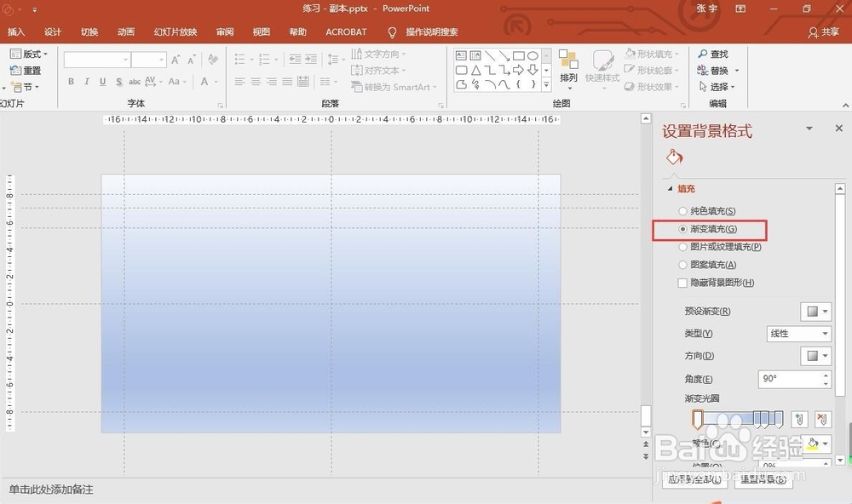852x504 pixels.
Task: Decrease list indent level icon
Action: click(295, 60)
